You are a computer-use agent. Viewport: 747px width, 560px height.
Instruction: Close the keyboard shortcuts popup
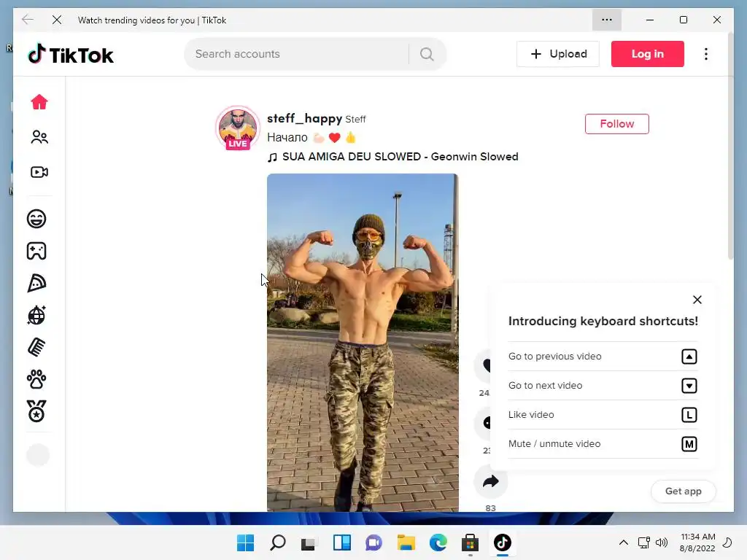697,300
